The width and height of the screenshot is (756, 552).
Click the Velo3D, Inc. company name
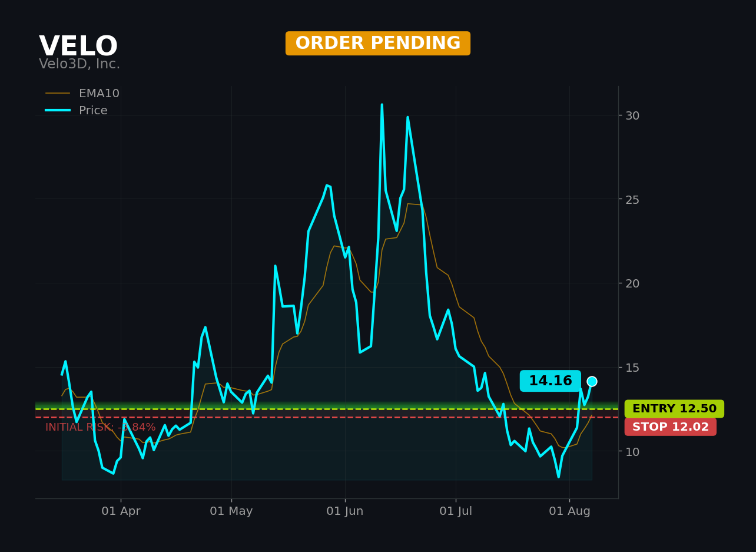click(x=79, y=64)
